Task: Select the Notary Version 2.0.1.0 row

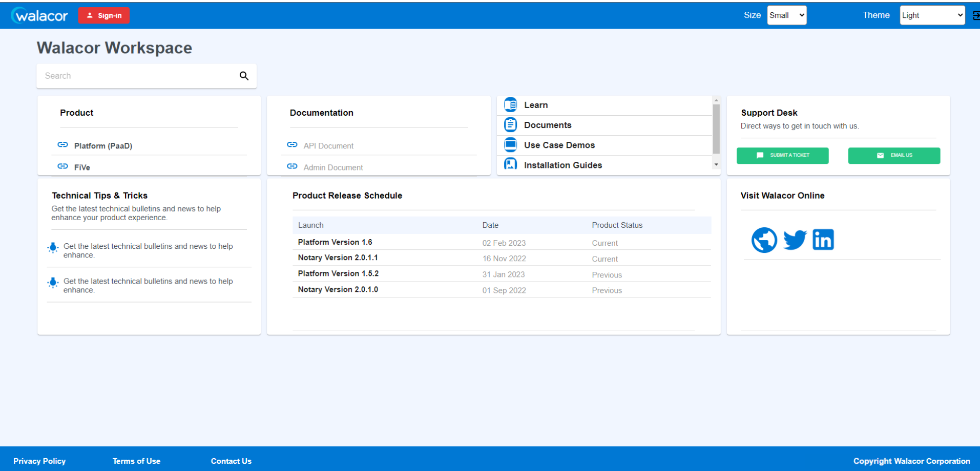Action: pyautogui.click(x=502, y=290)
